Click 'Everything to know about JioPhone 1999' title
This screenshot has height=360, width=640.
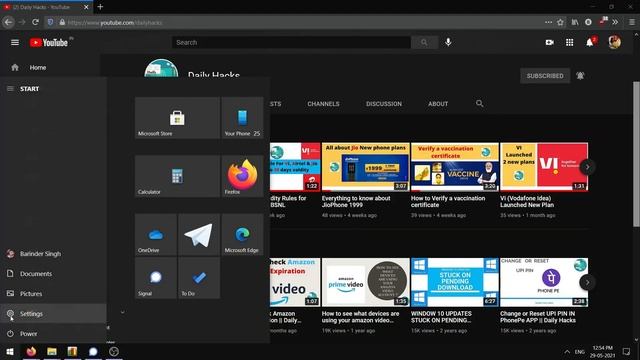click(356, 201)
